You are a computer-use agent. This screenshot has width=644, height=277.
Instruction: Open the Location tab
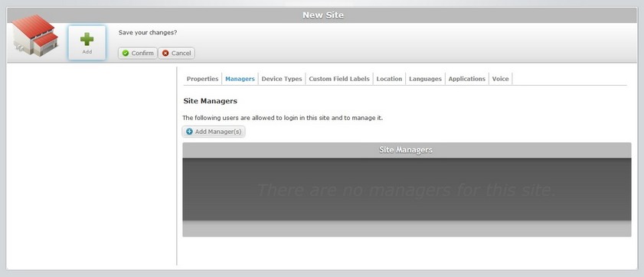pos(389,79)
